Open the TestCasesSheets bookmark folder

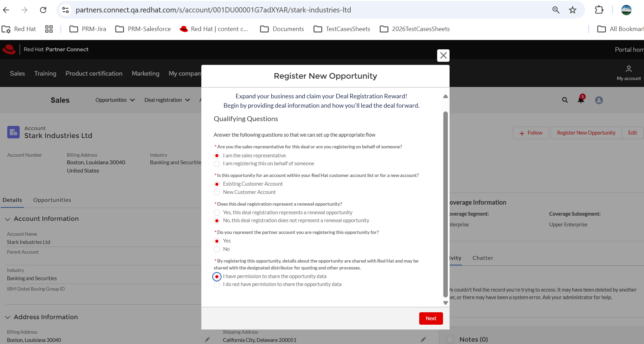(342, 29)
